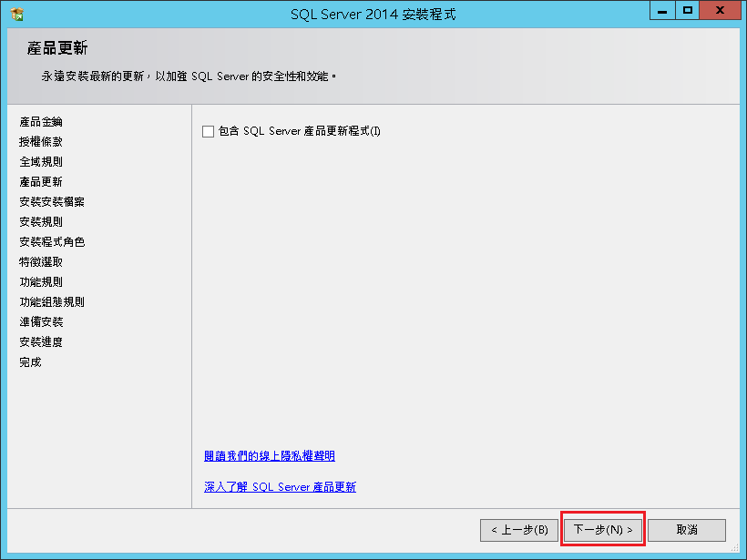Select 完成 step in sidebar

click(30, 361)
